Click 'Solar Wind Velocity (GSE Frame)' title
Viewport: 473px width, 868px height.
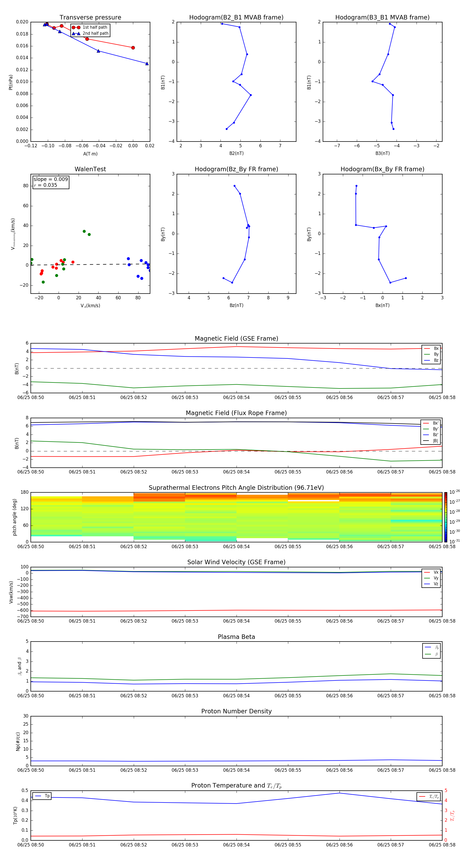236,562
